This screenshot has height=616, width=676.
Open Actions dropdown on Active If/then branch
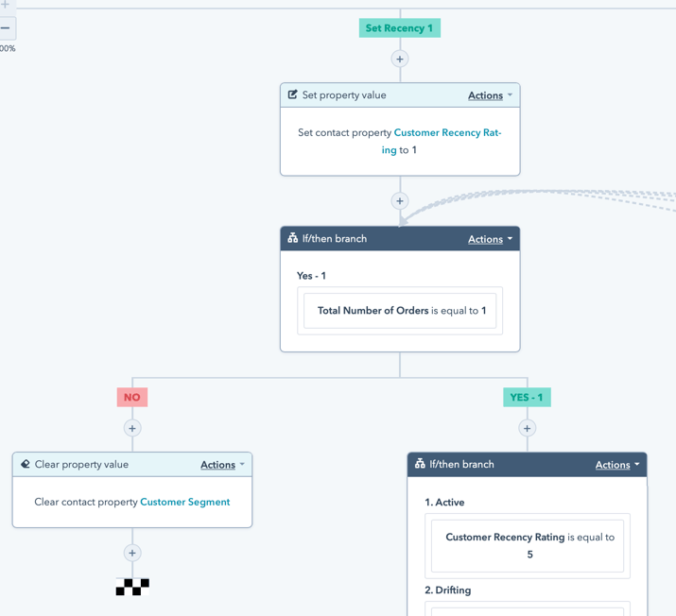617,465
